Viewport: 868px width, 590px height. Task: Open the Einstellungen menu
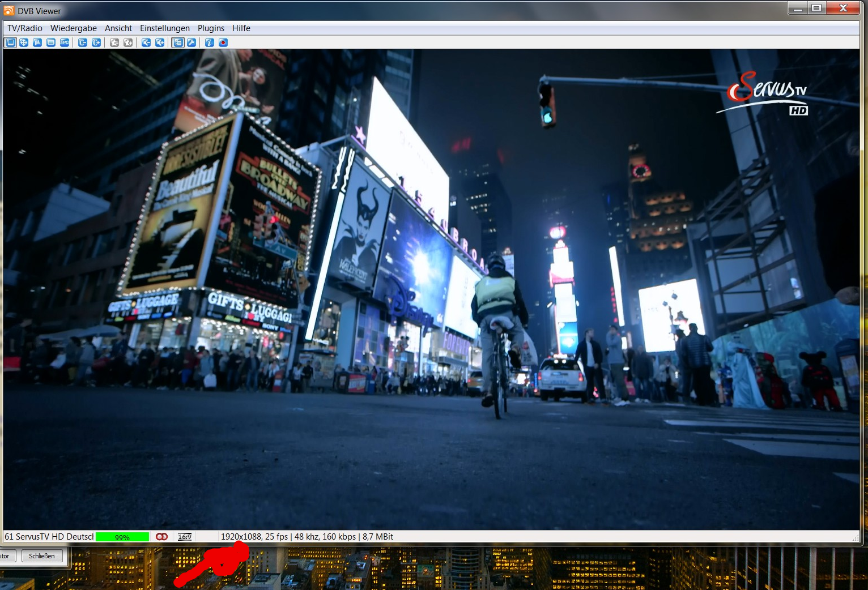click(165, 28)
